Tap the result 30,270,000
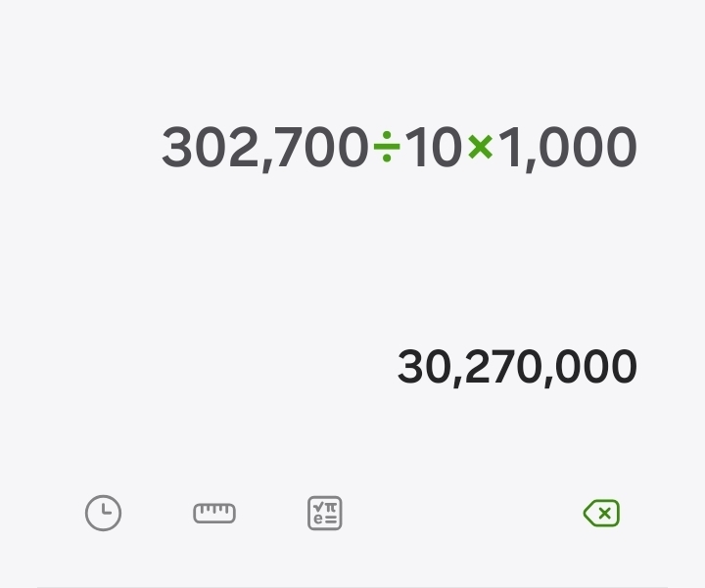This screenshot has width=705, height=588. click(517, 367)
